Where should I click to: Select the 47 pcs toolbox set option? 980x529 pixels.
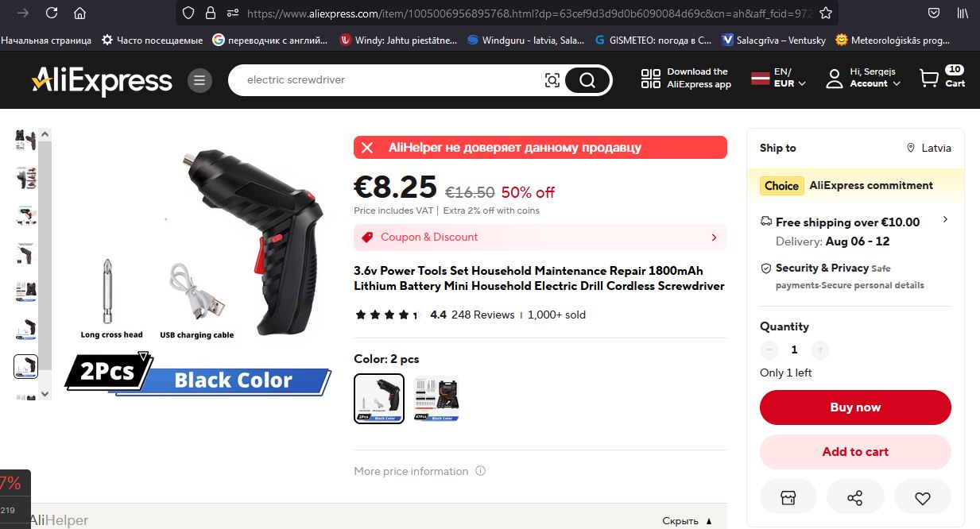click(x=436, y=399)
